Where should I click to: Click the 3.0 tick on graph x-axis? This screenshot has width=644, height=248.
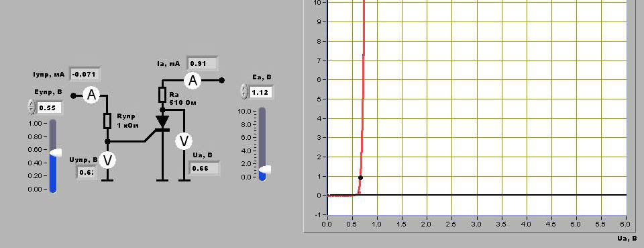coord(477,224)
